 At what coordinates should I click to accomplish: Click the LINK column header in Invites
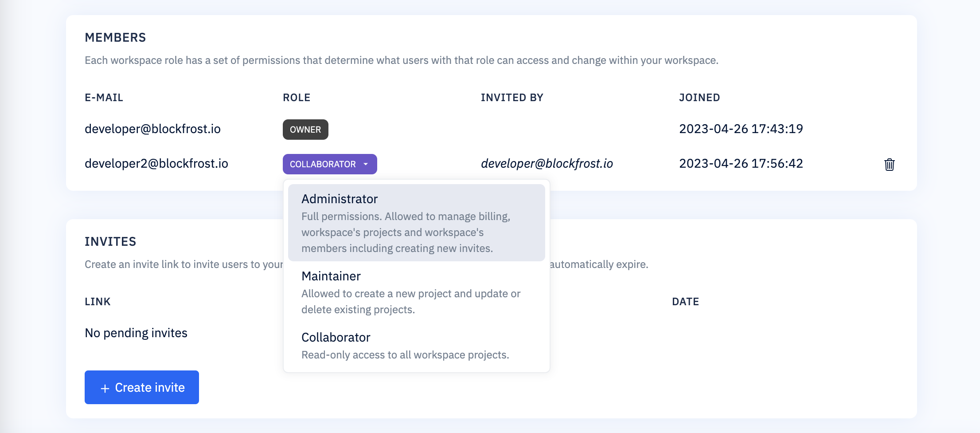[x=98, y=301]
